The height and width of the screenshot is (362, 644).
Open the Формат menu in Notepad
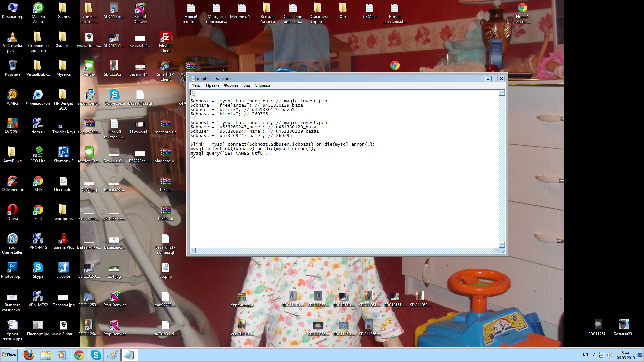tap(231, 85)
